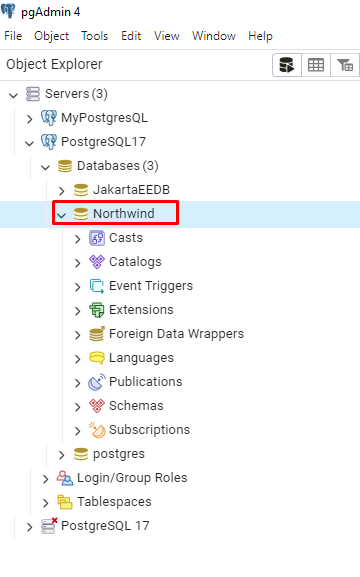Image resolution: width=360 pixels, height=577 pixels.
Task: Click the pgAdmin 4 elephant logo
Action: [x=8, y=11]
